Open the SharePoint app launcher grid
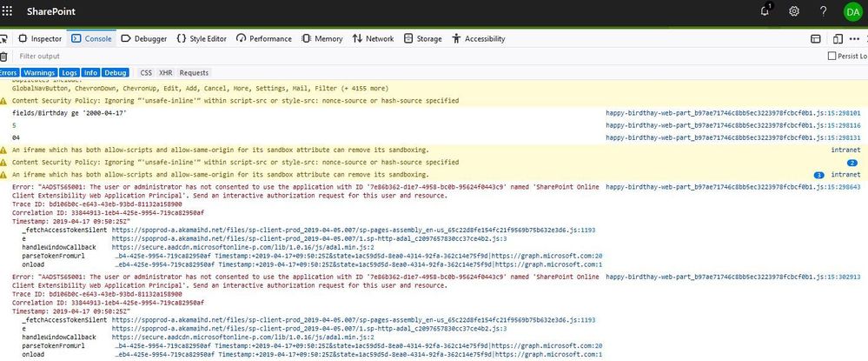The height and width of the screenshot is (361, 868). 7,11
